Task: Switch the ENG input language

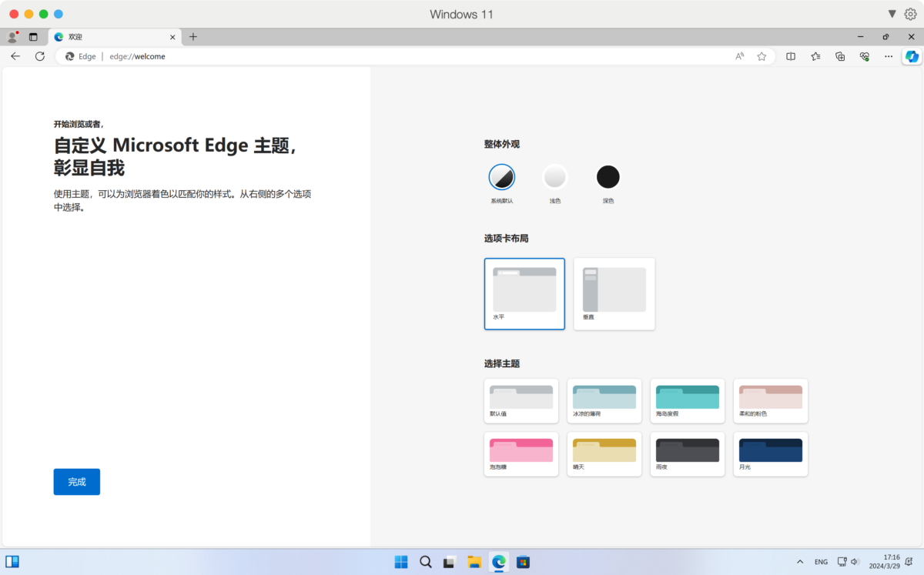Action: (822, 562)
